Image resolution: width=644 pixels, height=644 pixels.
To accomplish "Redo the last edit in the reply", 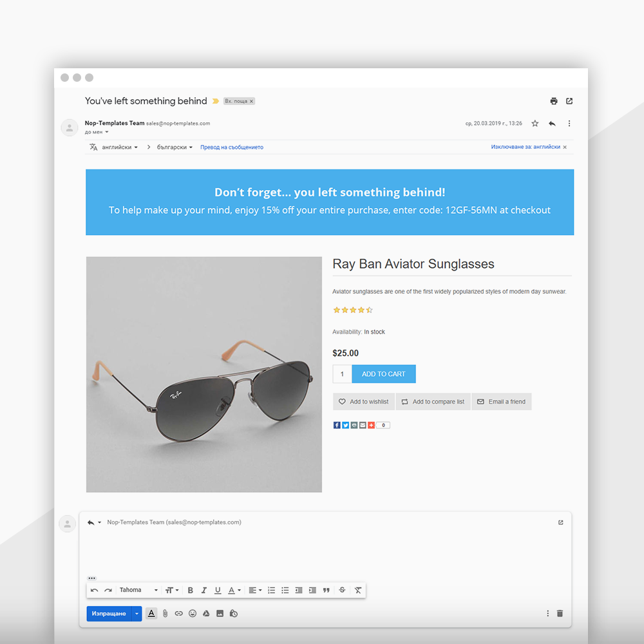I will [x=108, y=590].
